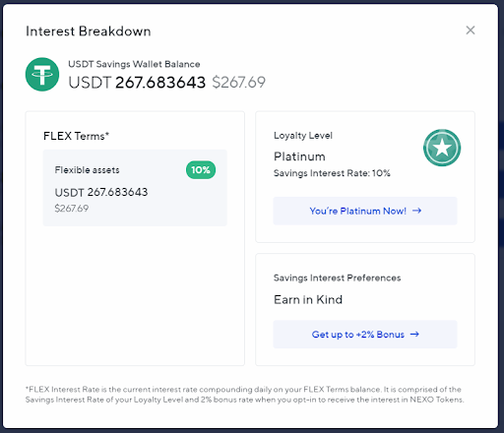
Task: Click Get up to +2% Bonus button
Action: coord(365,335)
